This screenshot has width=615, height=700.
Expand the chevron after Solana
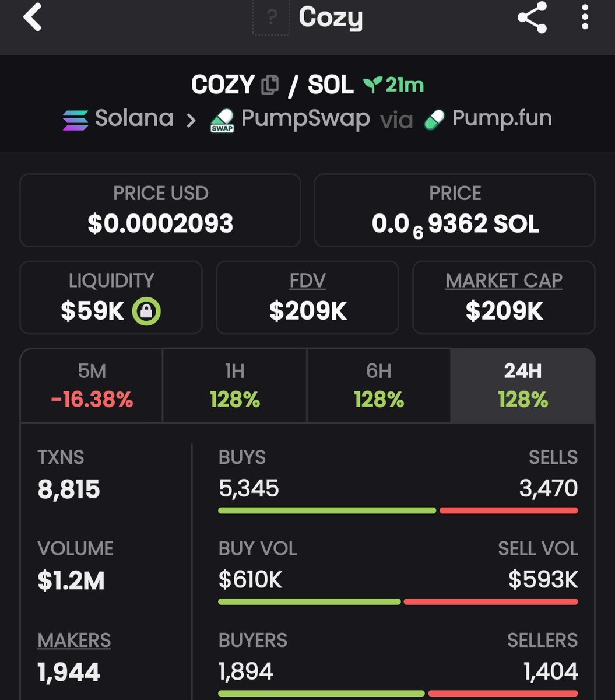click(x=191, y=120)
